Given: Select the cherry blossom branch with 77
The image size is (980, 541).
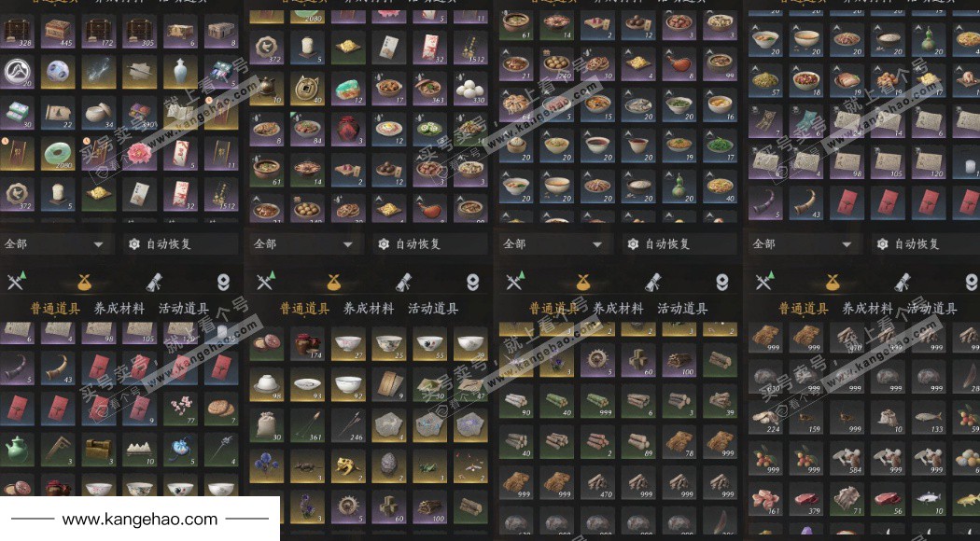Looking at the screenshot, I should click(180, 409).
